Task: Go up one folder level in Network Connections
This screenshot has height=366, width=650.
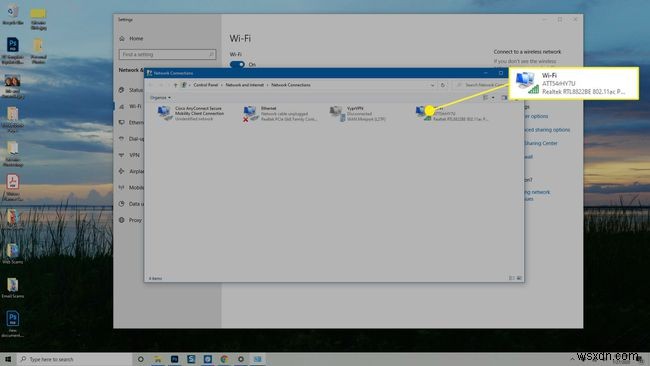Action: [x=175, y=85]
